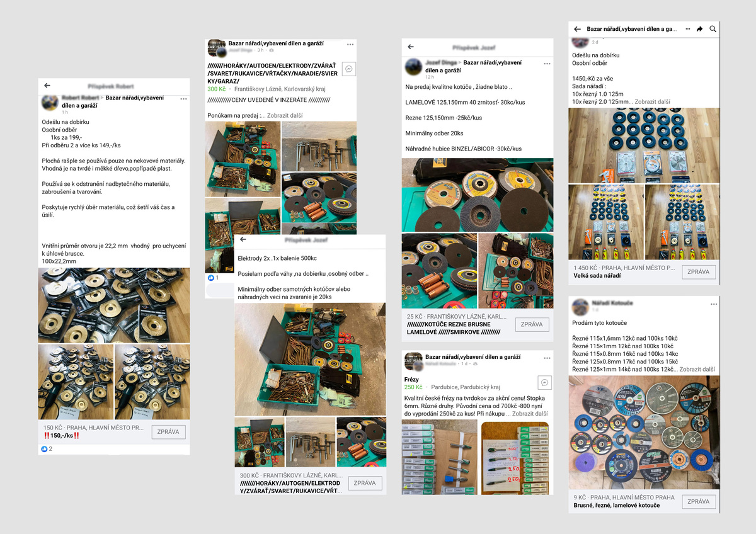Send message for the 9 Kč kotouče listing
Viewport: 756px width, 534px height.
pyautogui.click(x=699, y=501)
